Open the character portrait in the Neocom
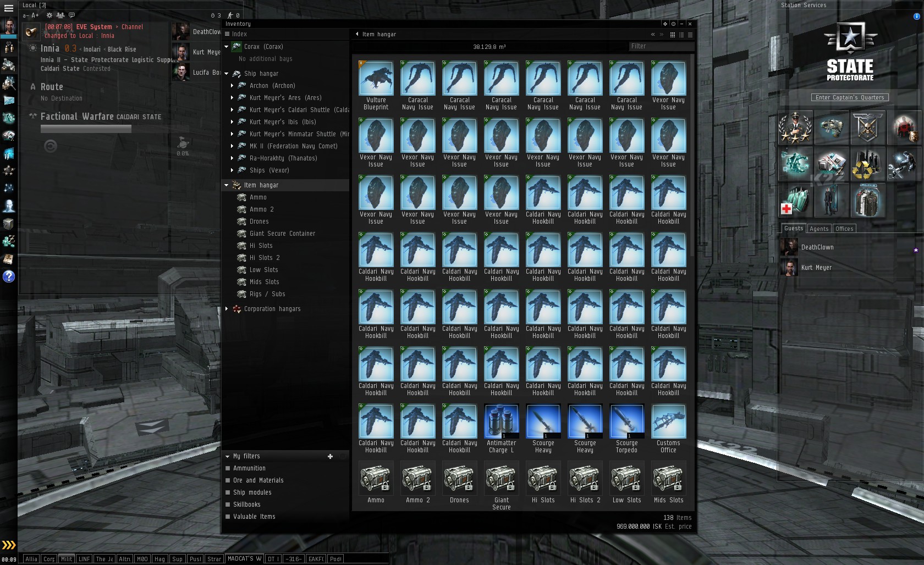 coord(9,26)
